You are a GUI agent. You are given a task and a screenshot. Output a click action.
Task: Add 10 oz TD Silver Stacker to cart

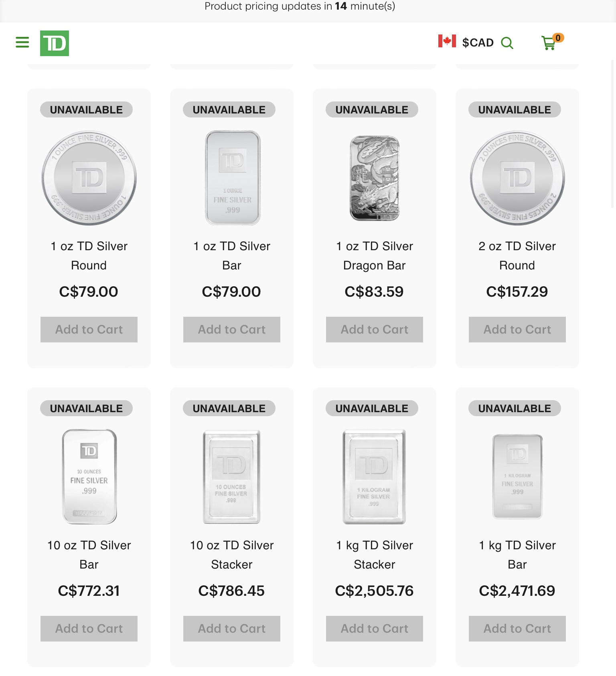pyautogui.click(x=232, y=629)
